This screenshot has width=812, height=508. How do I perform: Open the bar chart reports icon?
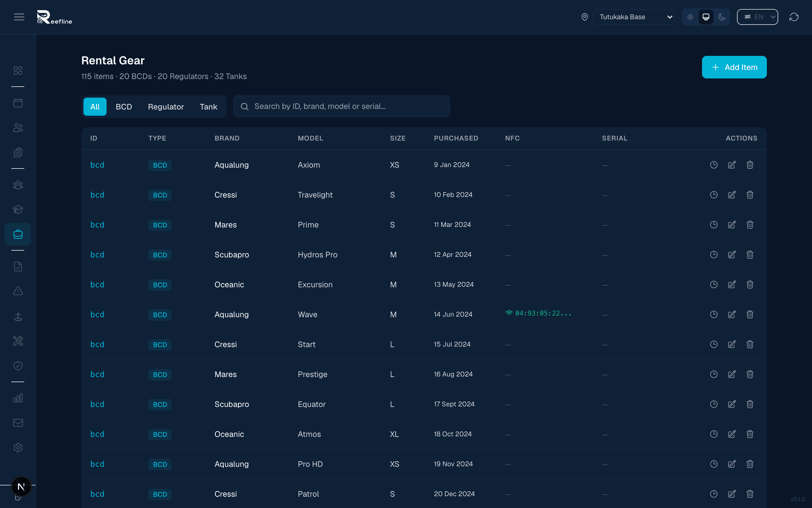(x=18, y=398)
